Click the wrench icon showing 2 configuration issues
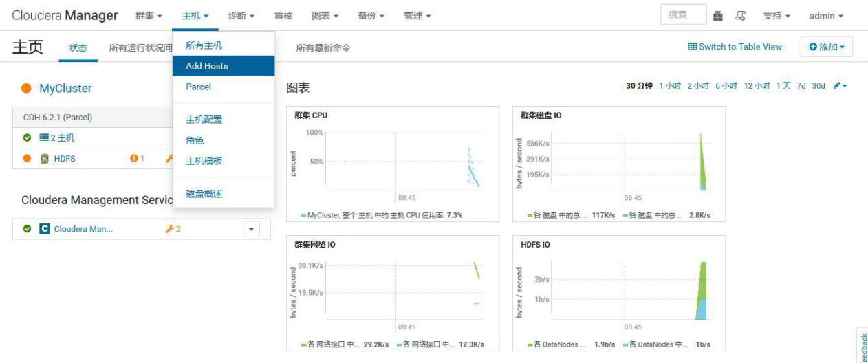This screenshot has height=363, width=868. 173,229
